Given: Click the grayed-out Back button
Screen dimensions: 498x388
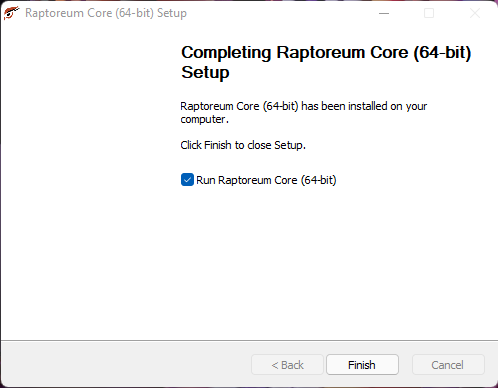Looking at the screenshot, I should (287, 365).
